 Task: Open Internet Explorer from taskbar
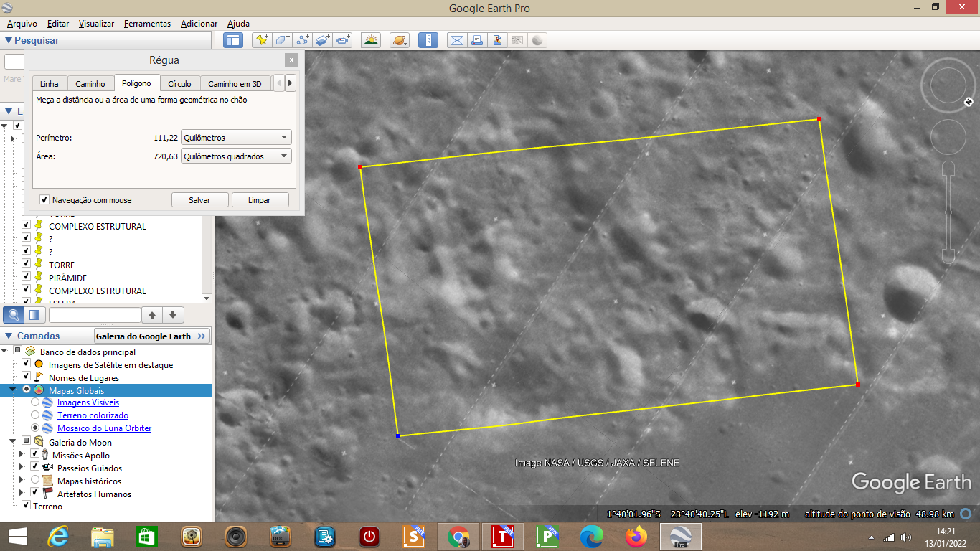coord(58,536)
